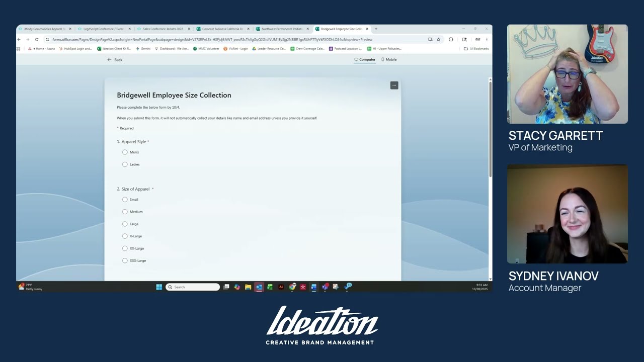Open the Sales Conference Jackets 2022 tab
This screenshot has width=644, height=362.
[x=163, y=29]
